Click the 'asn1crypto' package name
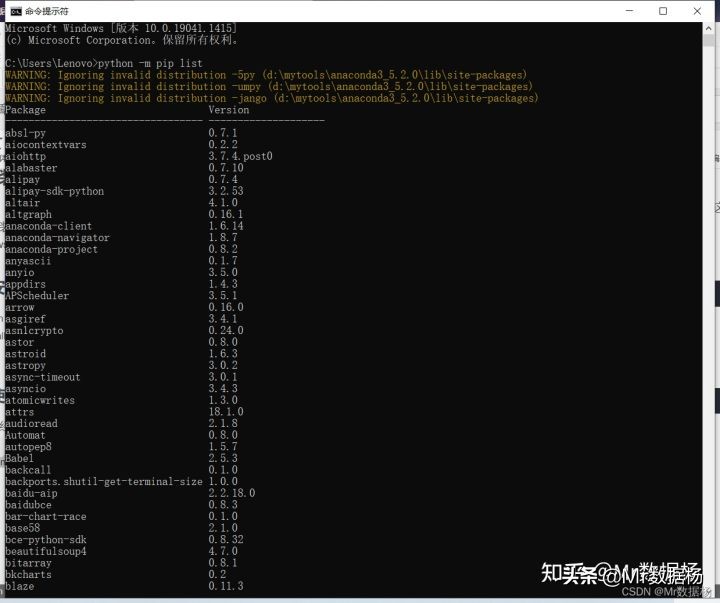The image size is (720, 603). (x=34, y=331)
